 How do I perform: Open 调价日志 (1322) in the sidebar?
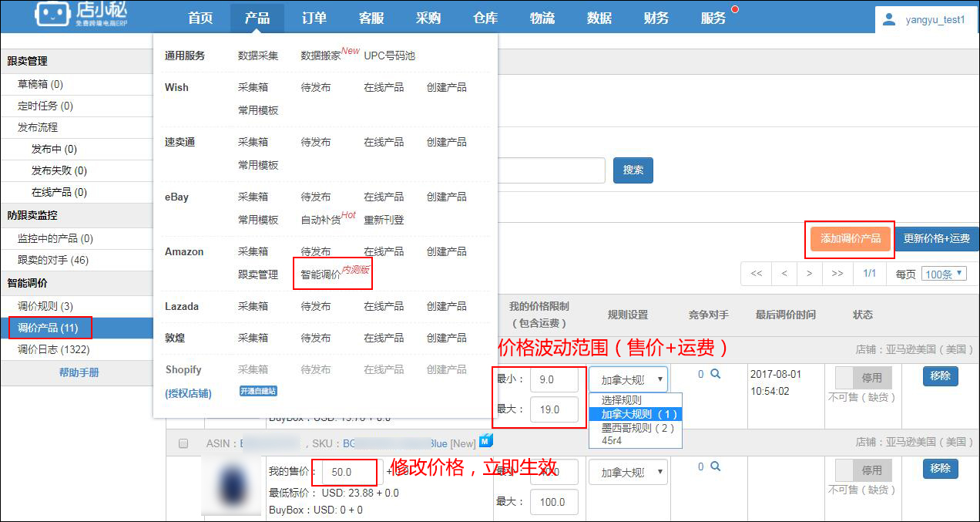53,349
